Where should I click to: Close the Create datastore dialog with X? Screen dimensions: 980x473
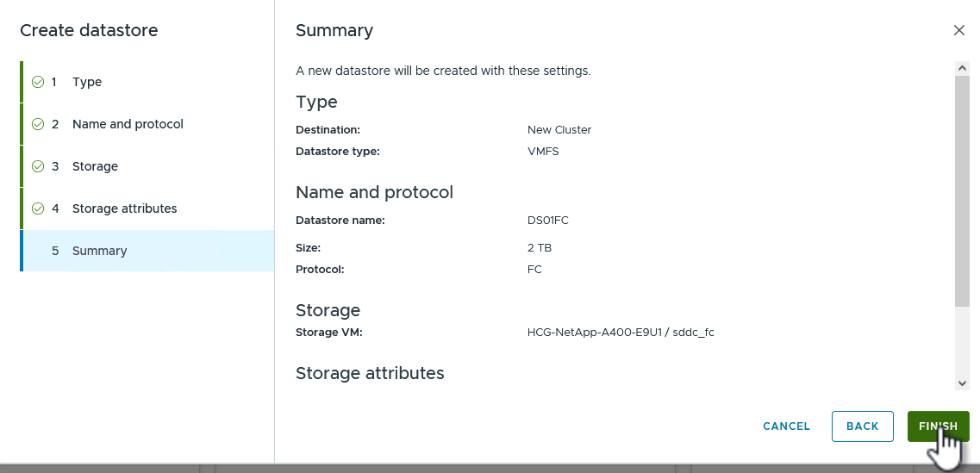(x=959, y=30)
